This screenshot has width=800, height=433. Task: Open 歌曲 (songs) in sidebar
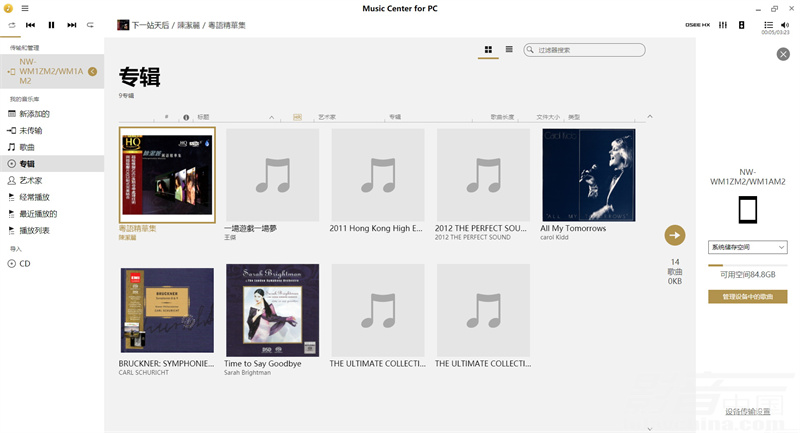coord(27,147)
